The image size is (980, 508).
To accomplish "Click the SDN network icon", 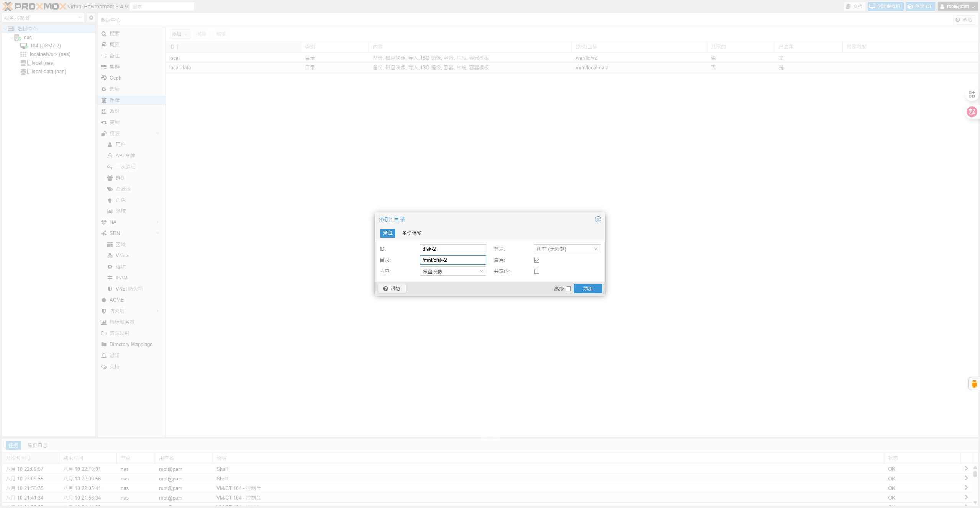I will 104,233.
